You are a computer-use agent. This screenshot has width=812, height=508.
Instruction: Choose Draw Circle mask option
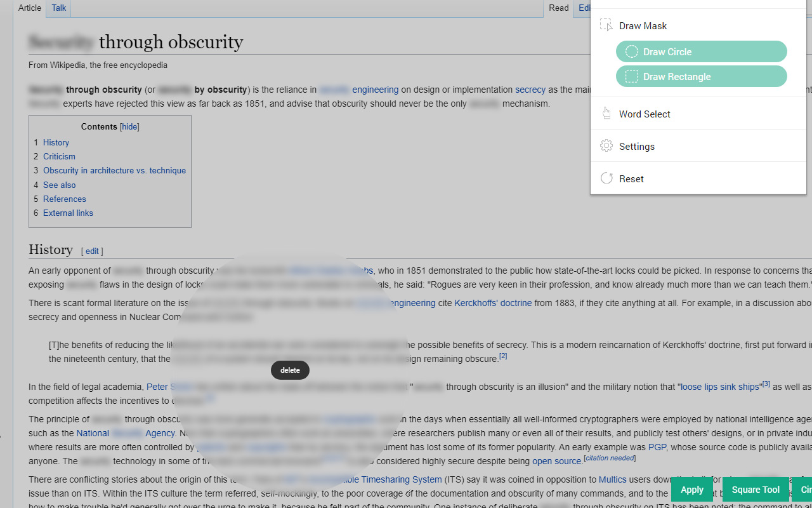pos(702,51)
